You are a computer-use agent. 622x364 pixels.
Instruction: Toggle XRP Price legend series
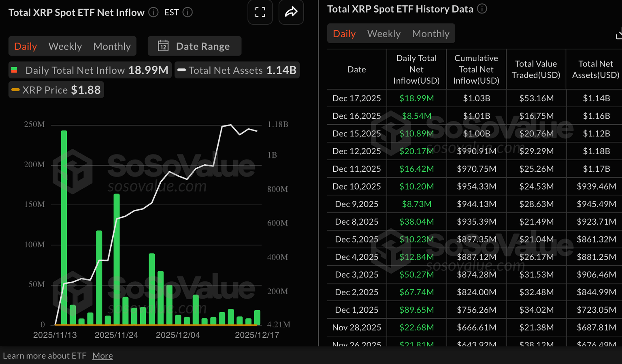coord(56,90)
